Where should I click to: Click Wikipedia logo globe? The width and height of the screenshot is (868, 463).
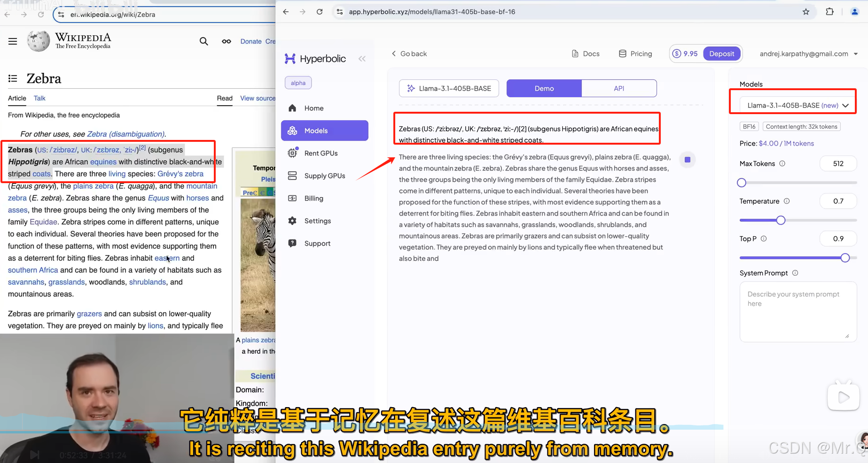pyautogui.click(x=38, y=41)
